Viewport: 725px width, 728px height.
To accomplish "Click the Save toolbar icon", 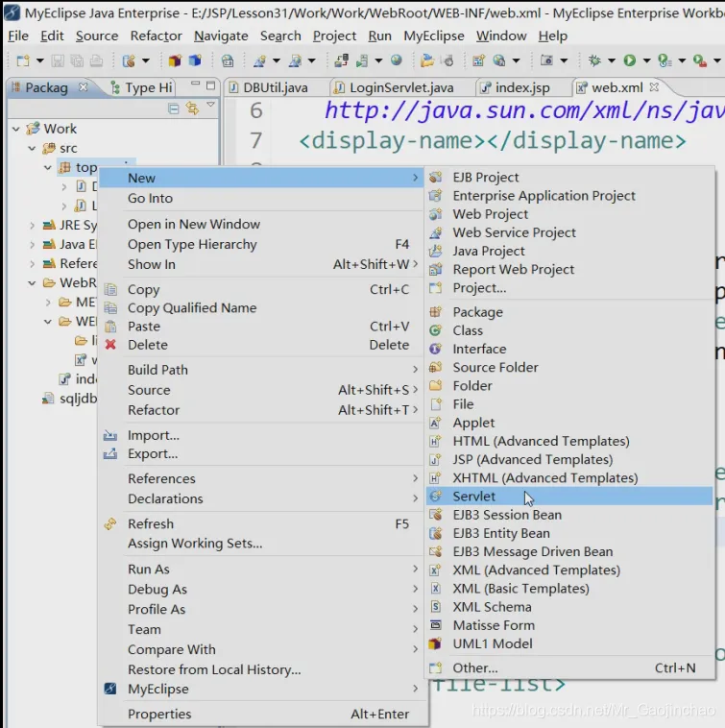I will coord(58,61).
